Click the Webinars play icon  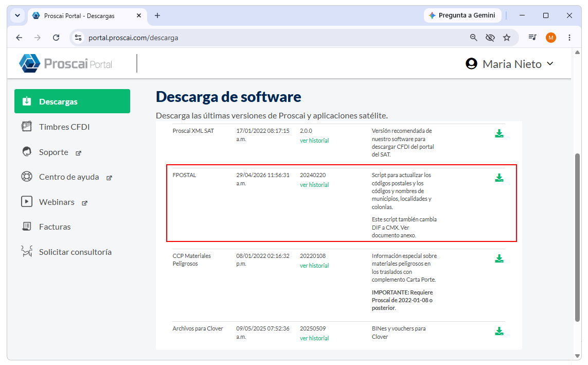tap(27, 201)
